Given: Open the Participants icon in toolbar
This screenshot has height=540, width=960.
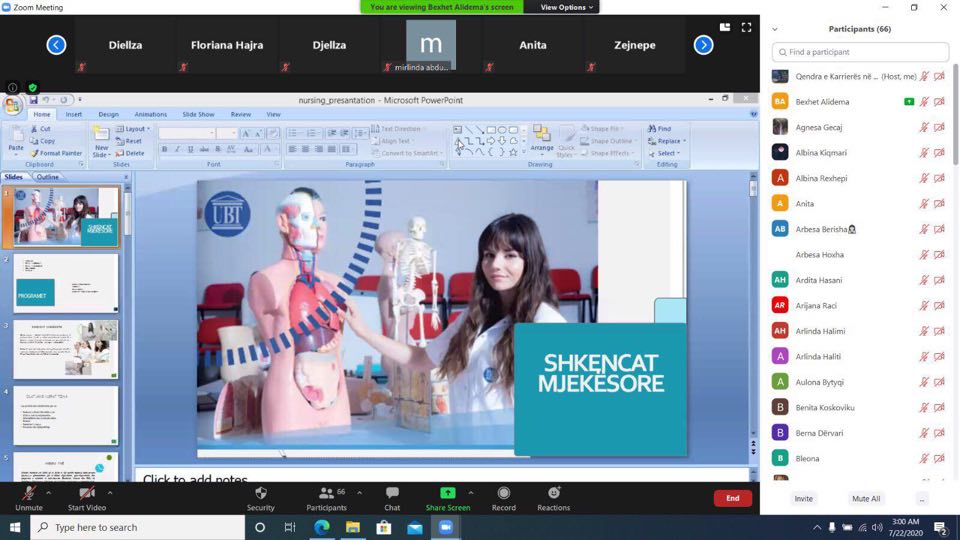Looking at the screenshot, I should [x=326, y=494].
